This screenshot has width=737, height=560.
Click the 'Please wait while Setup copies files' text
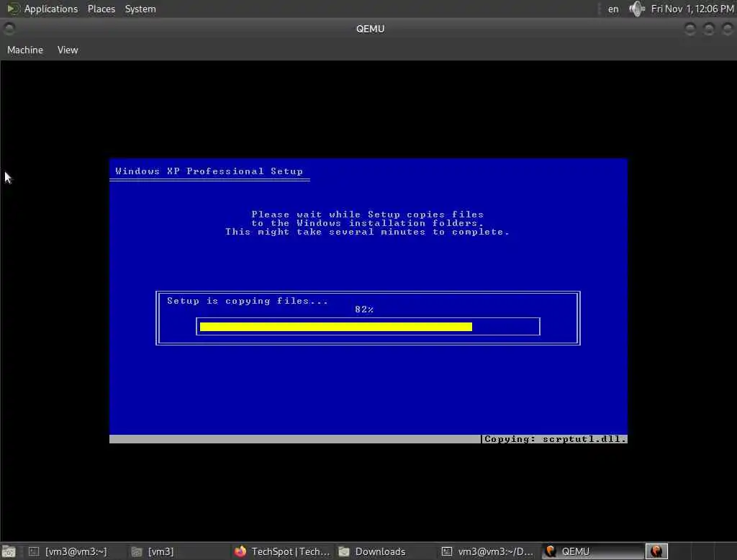(368, 214)
